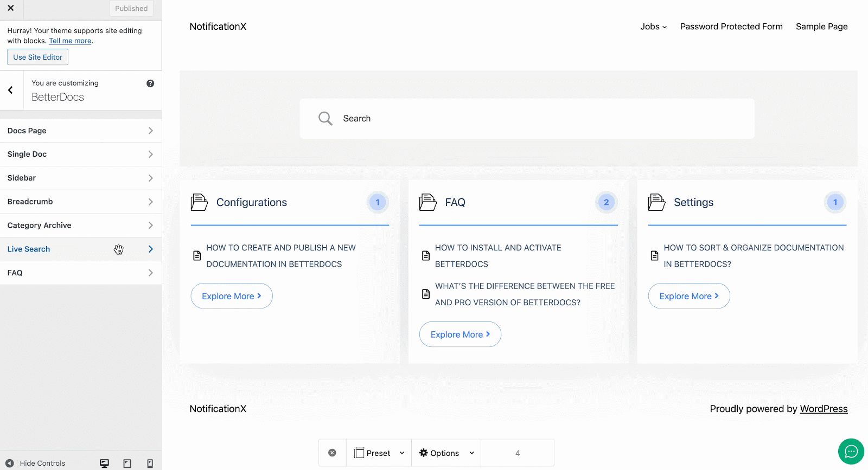Expand Live Search chevron
Viewport: 868px width, 470px height.
pos(151,249)
